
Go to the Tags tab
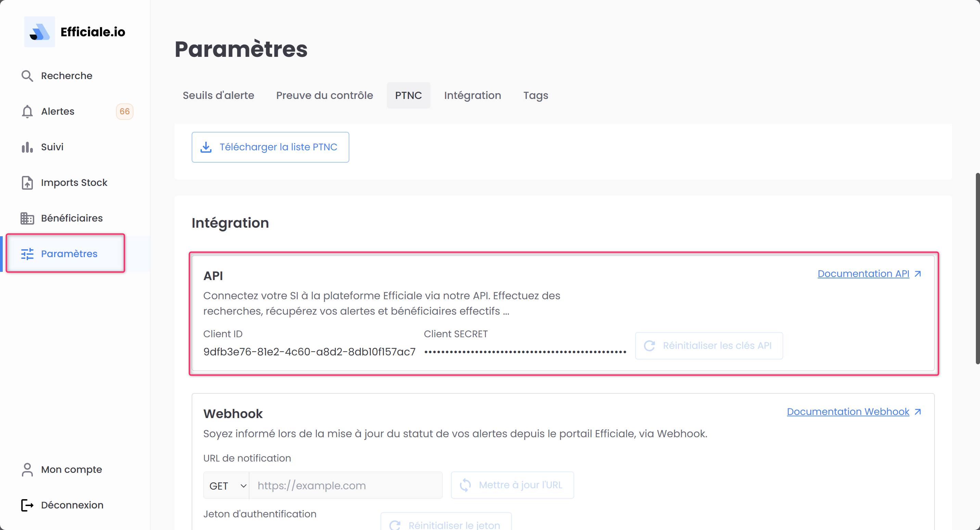(536, 95)
